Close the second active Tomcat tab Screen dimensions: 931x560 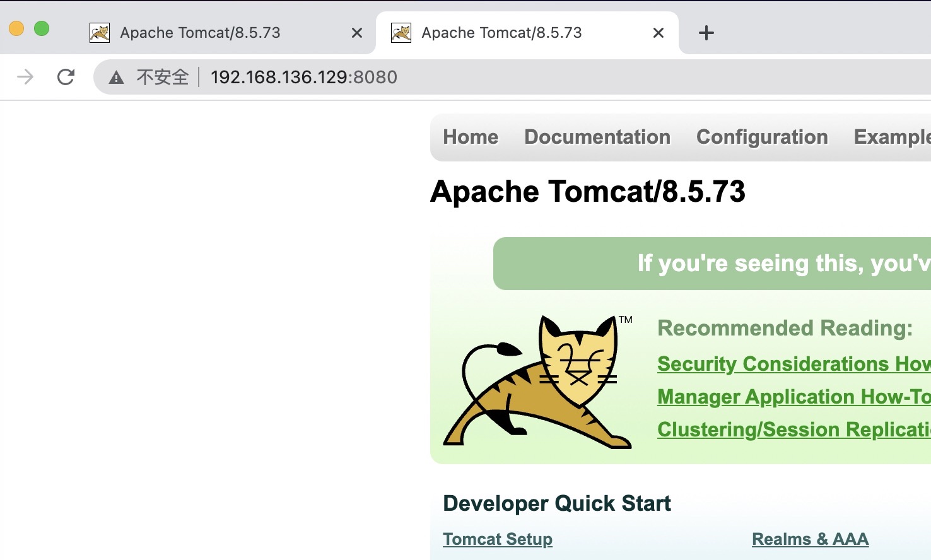659,33
